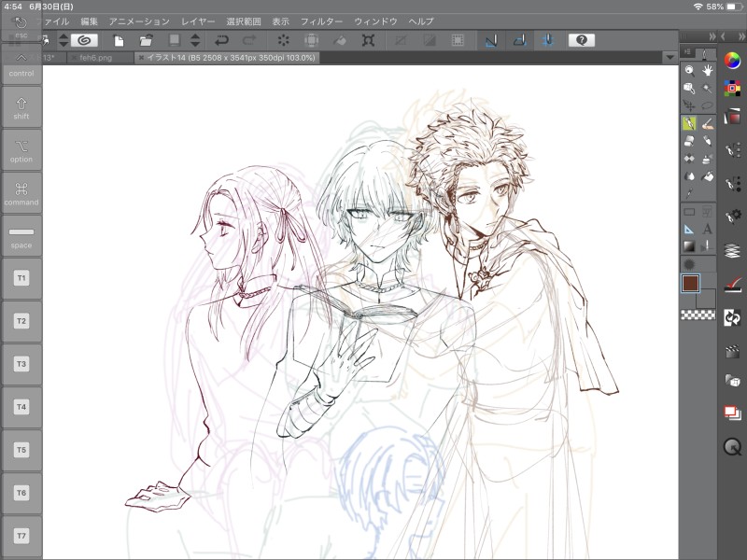747x560 pixels.
Task: Open a file with the folder icon
Action: coord(146,40)
